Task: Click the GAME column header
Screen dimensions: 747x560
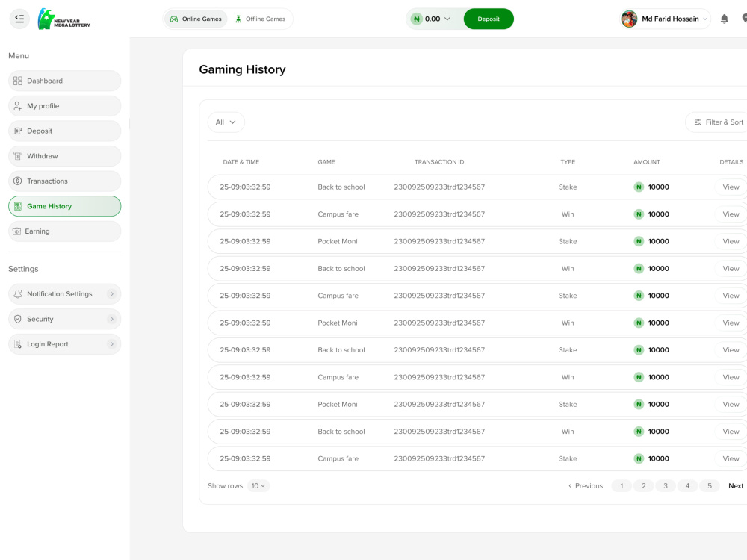Action: (x=326, y=162)
